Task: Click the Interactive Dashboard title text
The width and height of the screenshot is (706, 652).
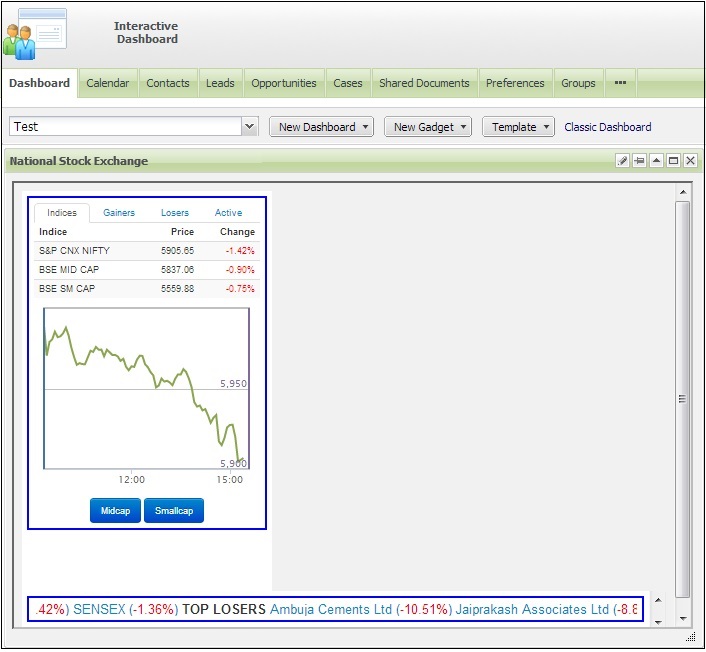Action: coord(146,32)
